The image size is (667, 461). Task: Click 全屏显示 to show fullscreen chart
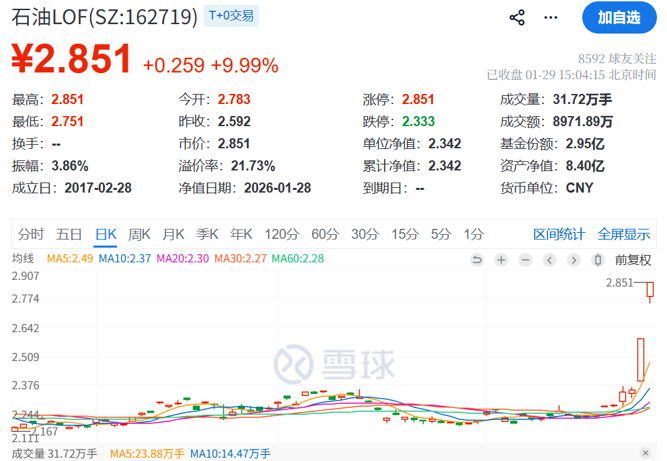pos(624,234)
